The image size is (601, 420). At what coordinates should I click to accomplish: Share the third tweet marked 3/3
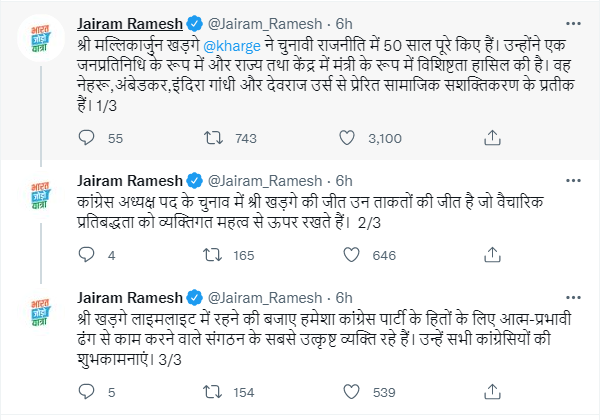coord(492,392)
